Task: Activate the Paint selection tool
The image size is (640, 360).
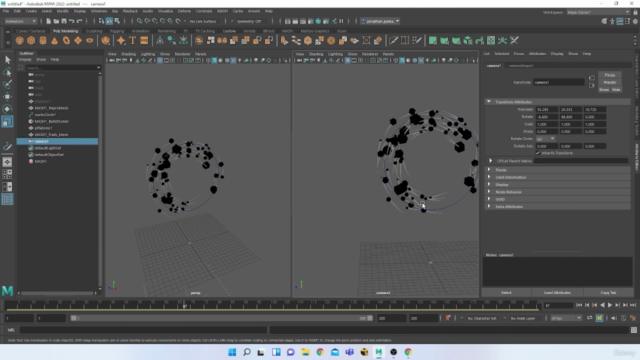Action: click(x=7, y=84)
